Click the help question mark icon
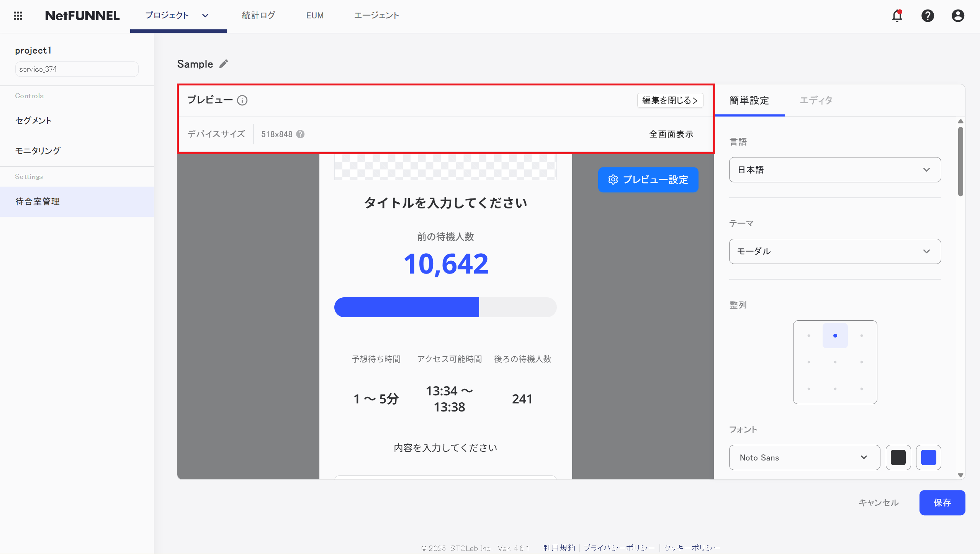The height and width of the screenshot is (554, 980). pos(928,16)
